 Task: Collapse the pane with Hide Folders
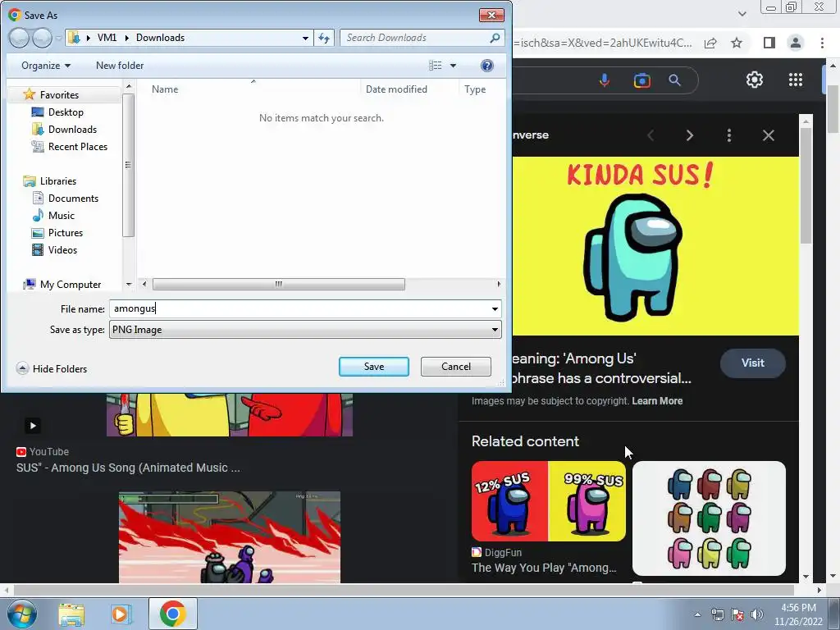click(52, 368)
